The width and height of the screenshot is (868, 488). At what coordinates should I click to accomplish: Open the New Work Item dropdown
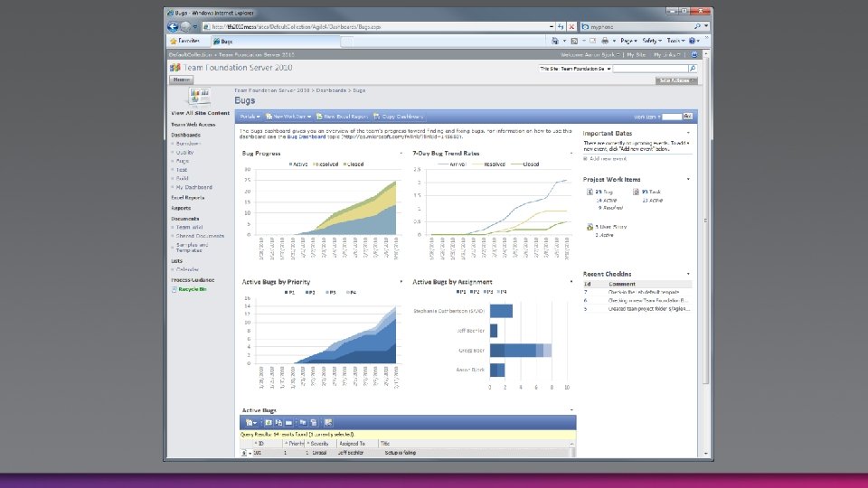tap(288, 117)
